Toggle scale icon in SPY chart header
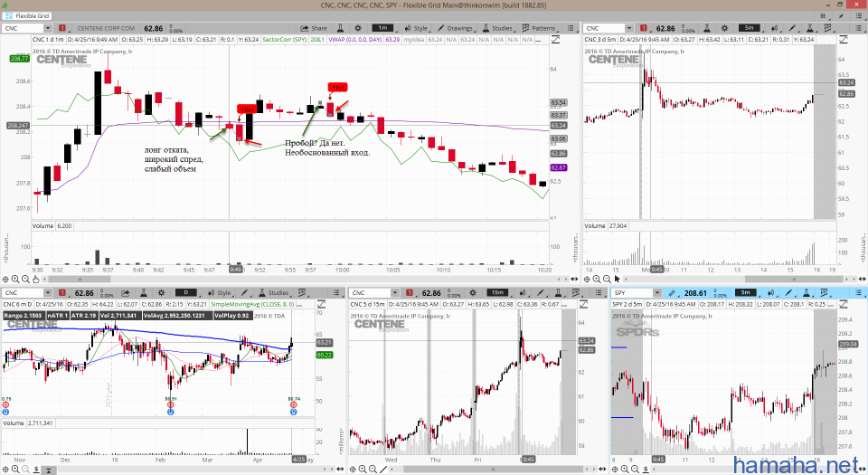This screenshot has height=475, width=868. click(x=843, y=304)
